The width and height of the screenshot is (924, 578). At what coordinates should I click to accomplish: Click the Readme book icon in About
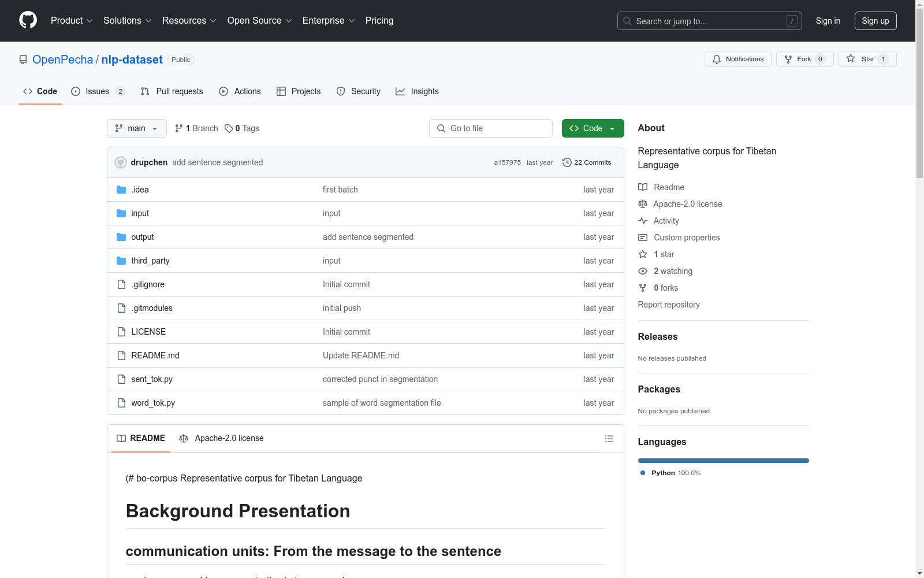(643, 187)
